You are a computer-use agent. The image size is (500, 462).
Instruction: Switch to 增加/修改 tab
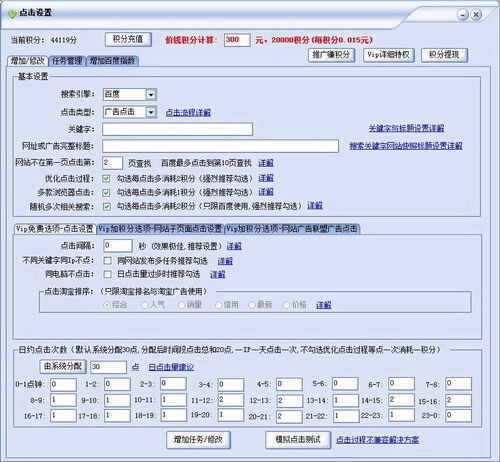pos(27,61)
